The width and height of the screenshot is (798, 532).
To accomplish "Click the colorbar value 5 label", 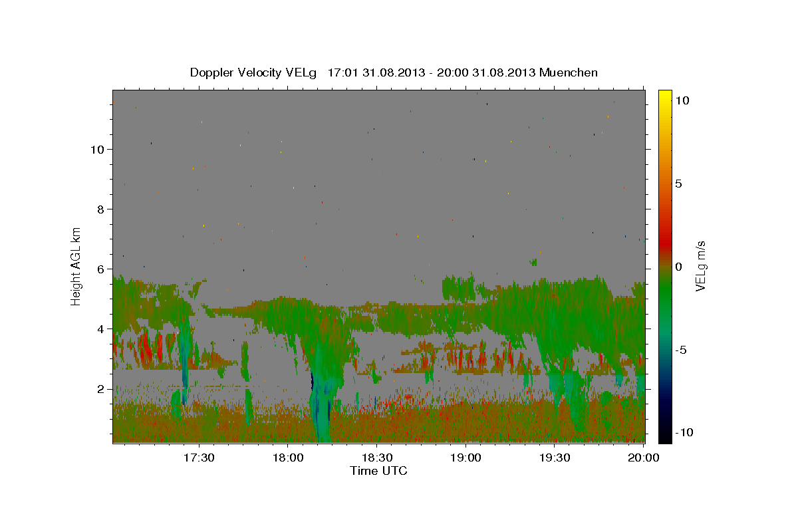I will pyautogui.click(x=679, y=184).
